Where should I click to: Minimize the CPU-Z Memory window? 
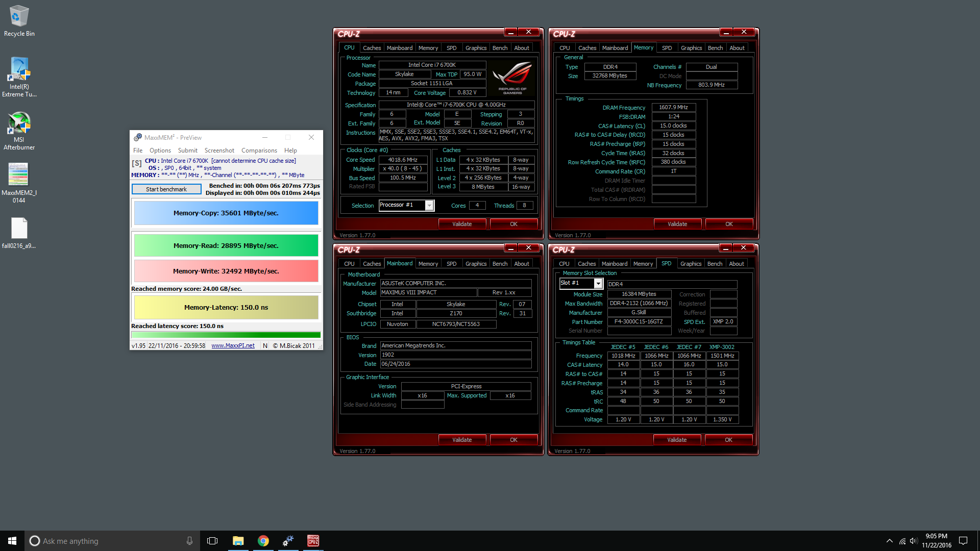tap(726, 32)
